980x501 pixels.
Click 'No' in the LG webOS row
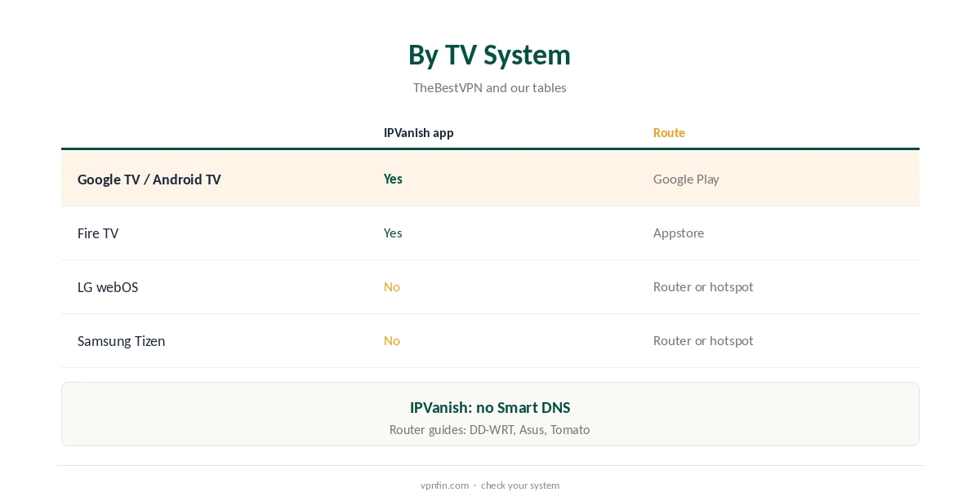[x=392, y=286]
